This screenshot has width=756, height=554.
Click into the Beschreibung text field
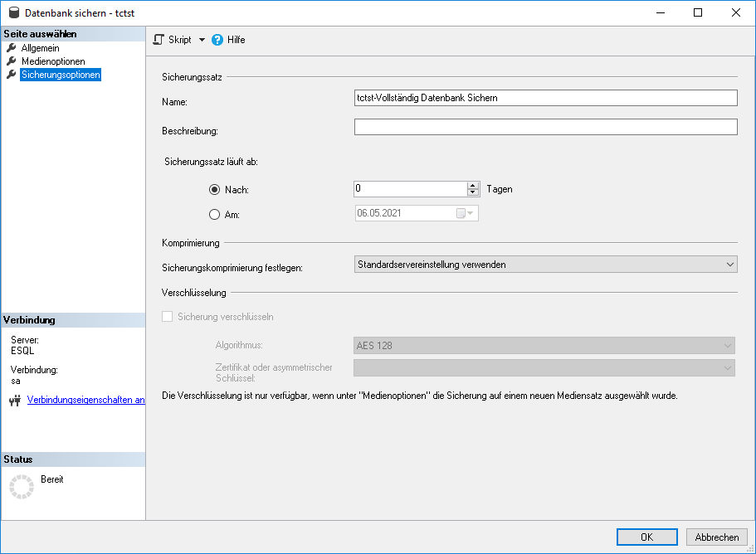tap(545, 127)
